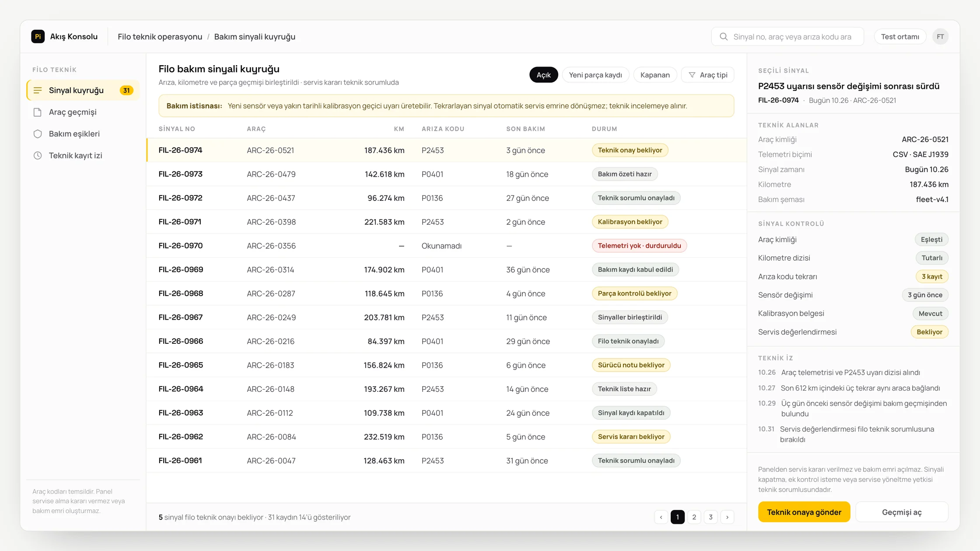Select the Açık filter pill
The height and width of the screenshot is (551, 980).
pyautogui.click(x=544, y=75)
